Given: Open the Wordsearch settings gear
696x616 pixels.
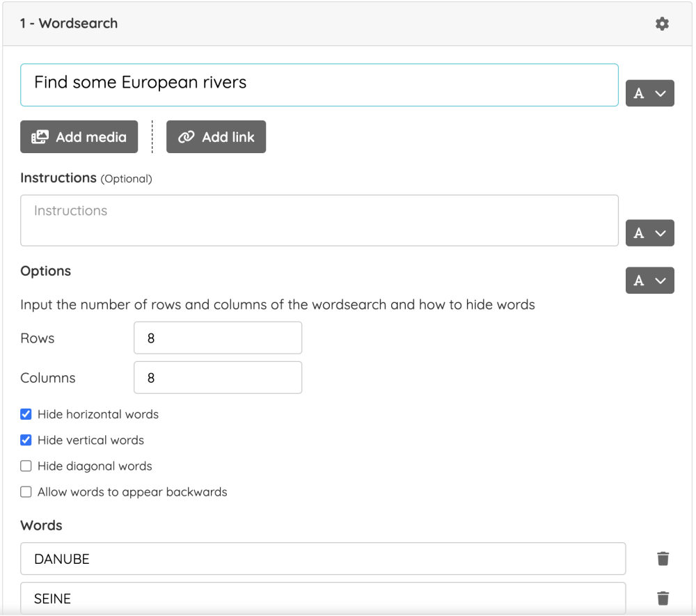Looking at the screenshot, I should 662,24.
